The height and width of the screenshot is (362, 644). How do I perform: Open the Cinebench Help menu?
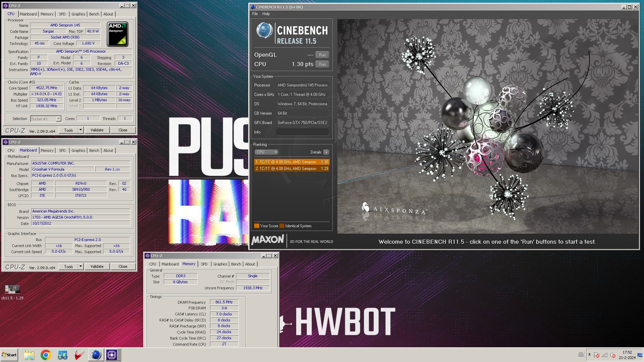[x=266, y=14]
